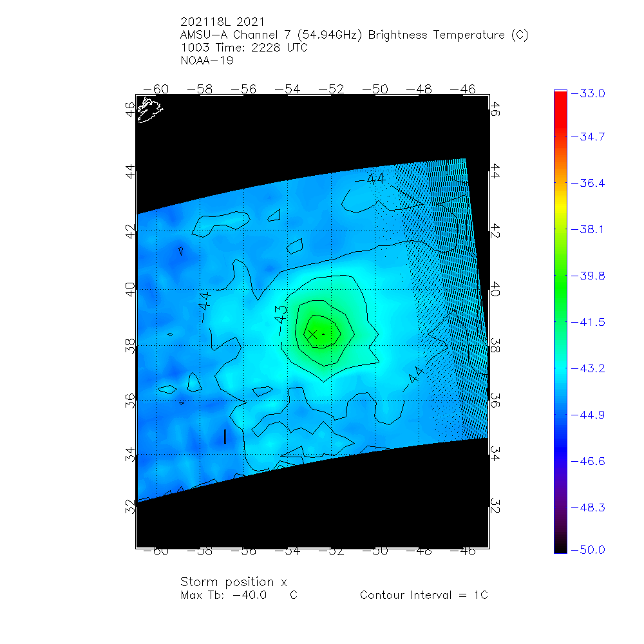Click the '-44' contour label near the swath's top edge

pos(370,179)
